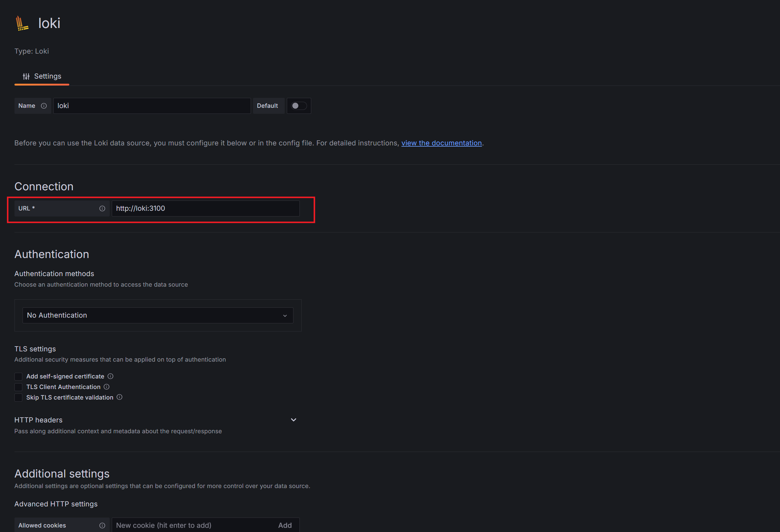Screen dimensions: 780x532
Task: Toggle the Default data source switch
Action: (x=299, y=106)
